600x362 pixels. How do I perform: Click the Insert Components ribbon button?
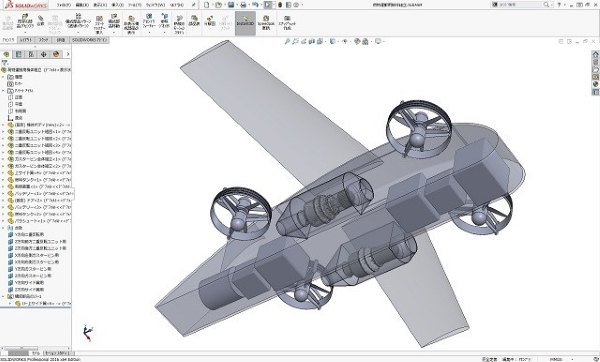coord(26,22)
